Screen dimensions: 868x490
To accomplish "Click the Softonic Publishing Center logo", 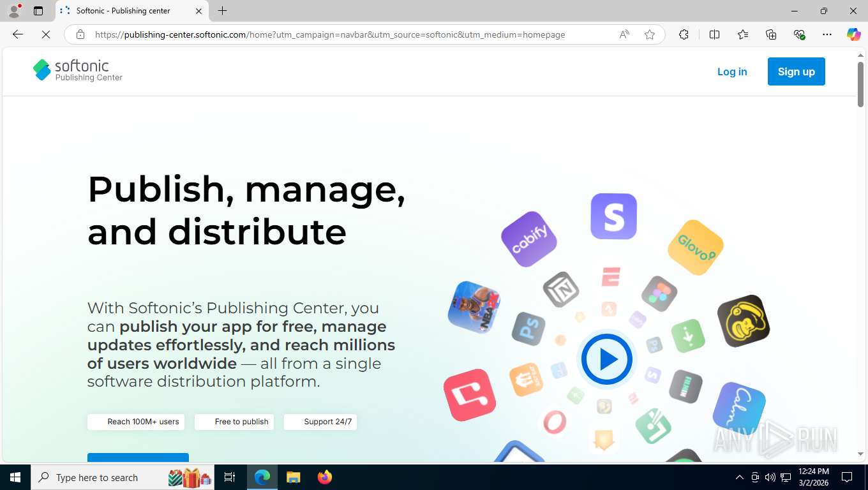I will 77,70.
